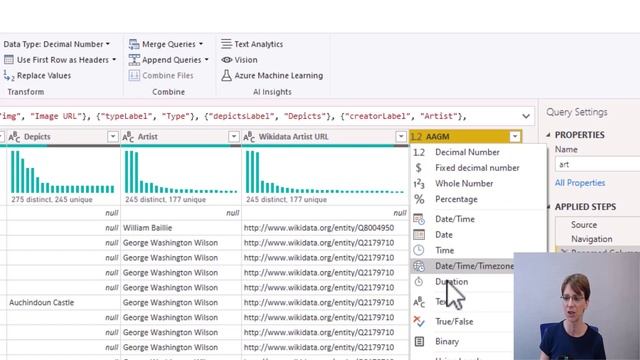Open the Artist column filter dropdown
This screenshot has width=640, height=360.
233,137
